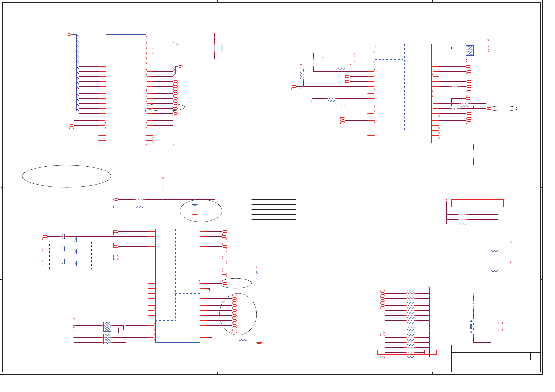The width and height of the screenshot is (555, 392).
Task: Select the left of two vertical resistors at top center
Action: click(214, 48)
